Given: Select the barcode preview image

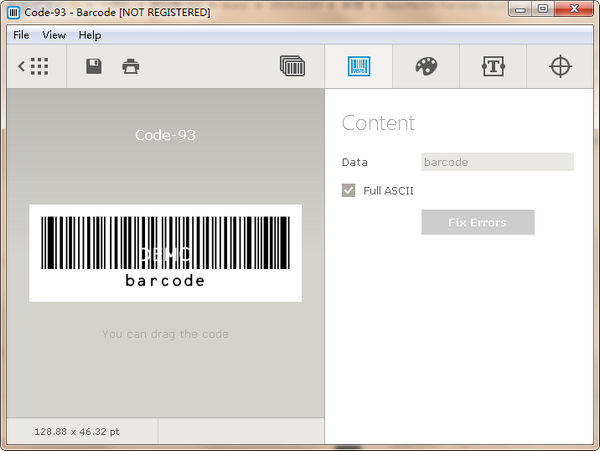Looking at the screenshot, I should pyautogui.click(x=165, y=253).
